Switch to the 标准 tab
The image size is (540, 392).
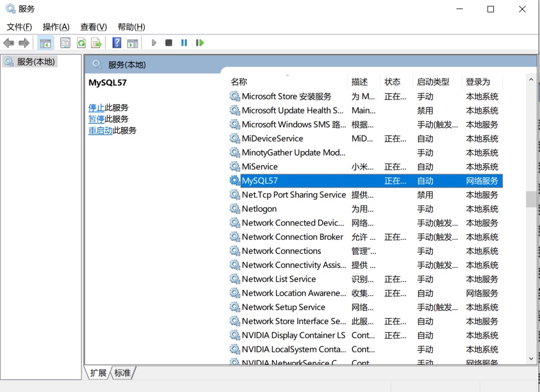click(x=123, y=373)
